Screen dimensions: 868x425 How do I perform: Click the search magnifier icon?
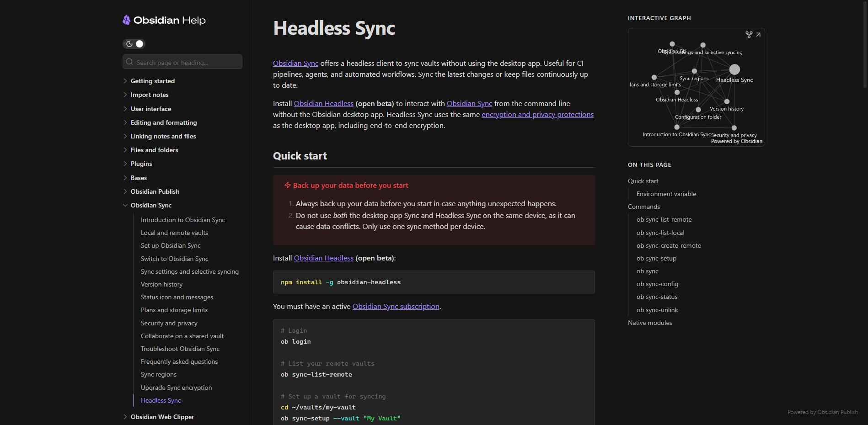[130, 62]
